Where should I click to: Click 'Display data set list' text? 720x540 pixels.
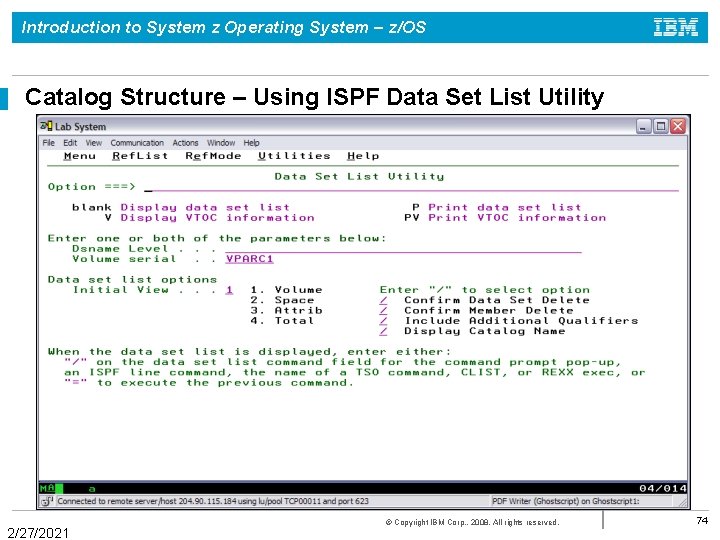pyautogui.click(x=205, y=207)
